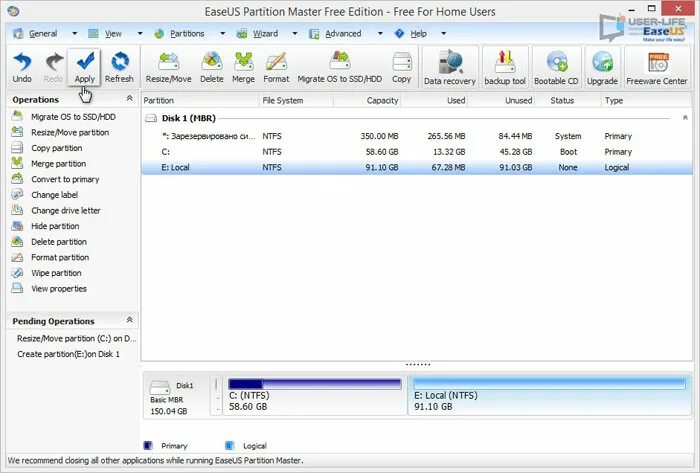The height and width of the screenshot is (473, 700).
Task: Click the Format partition icon in sidebar
Action: tap(17, 257)
